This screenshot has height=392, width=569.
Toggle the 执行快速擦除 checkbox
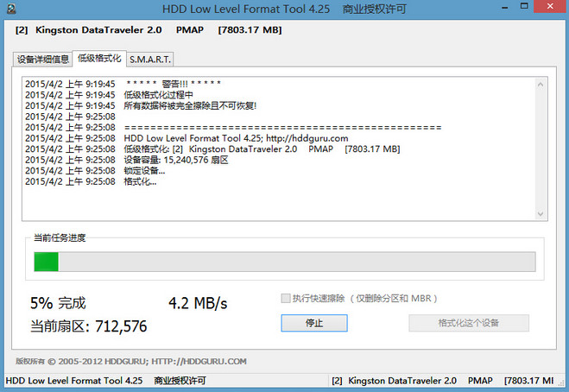click(286, 299)
